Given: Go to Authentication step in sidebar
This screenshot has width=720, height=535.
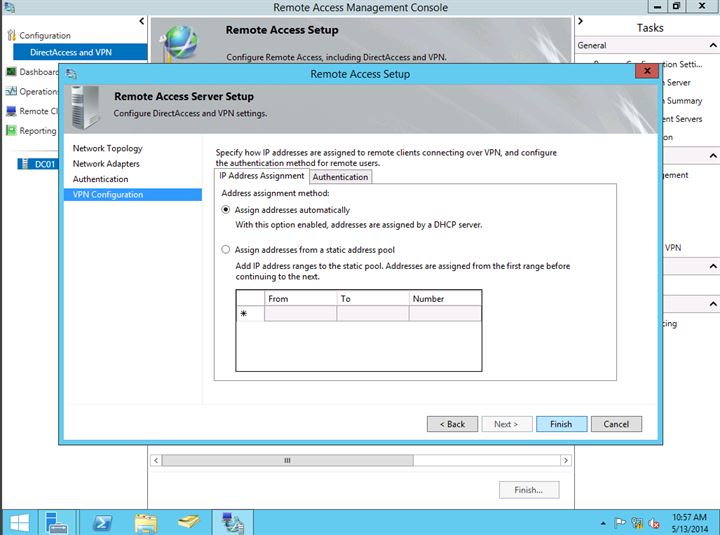Looking at the screenshot, I should pyautogui.click(x=101, y=179).
